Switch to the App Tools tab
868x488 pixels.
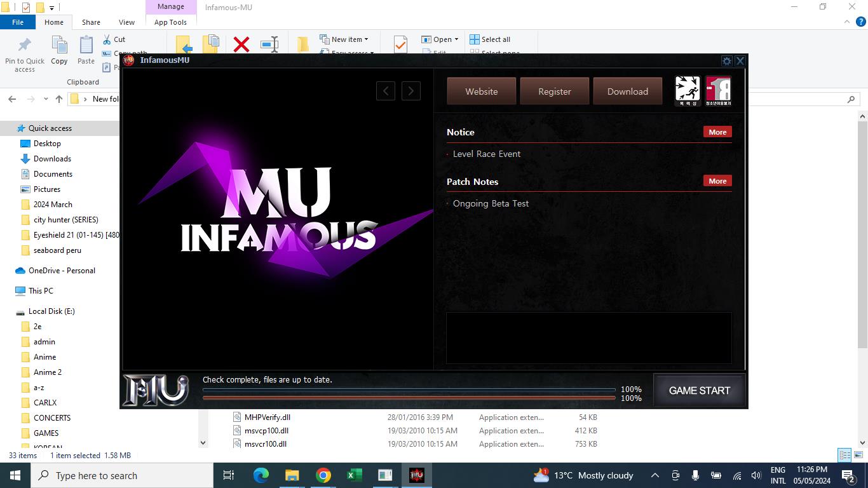point(170,22)
